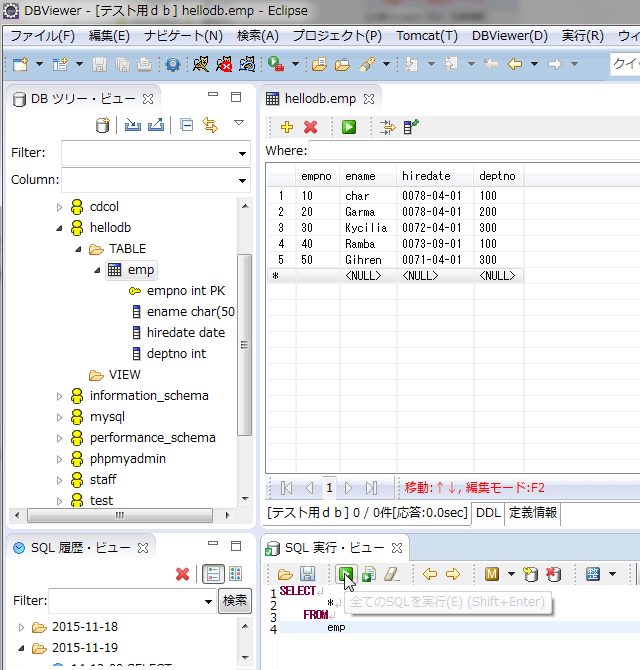Expand the 2015-11-18 history folder
This screenshot has width=640, height=670.
[x=21, y=627]
